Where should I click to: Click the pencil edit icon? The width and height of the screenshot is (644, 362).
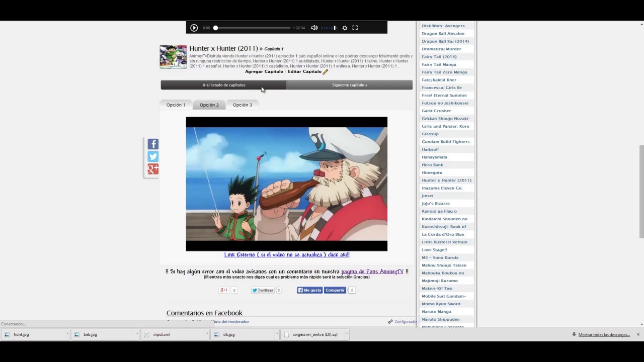tap(325, 71)
